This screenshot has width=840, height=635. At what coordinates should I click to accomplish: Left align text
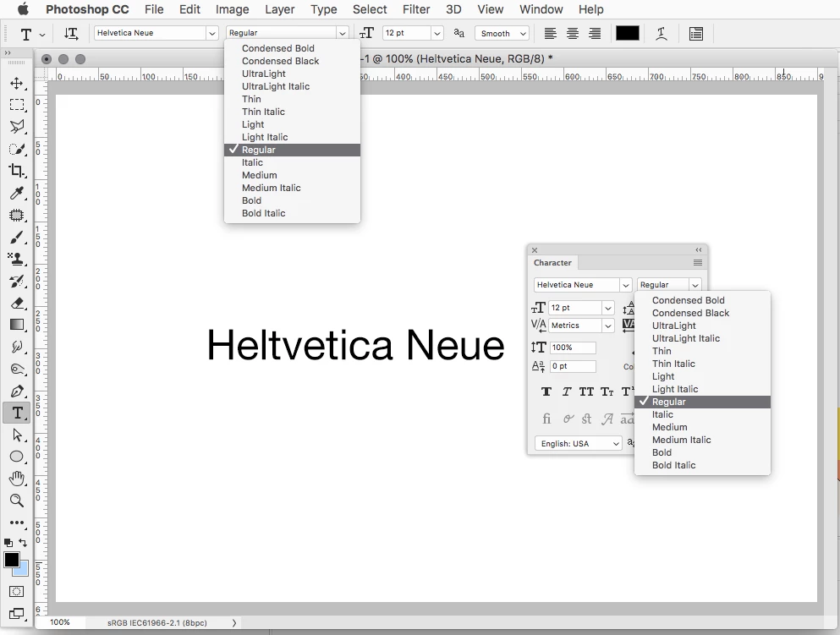click(550, 34)
